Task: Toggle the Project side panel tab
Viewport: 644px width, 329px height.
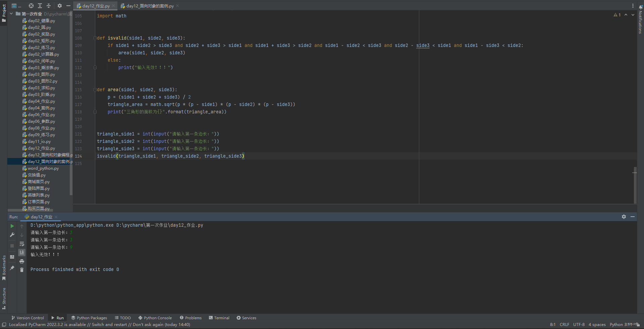Action: click(x=4, y=13)
